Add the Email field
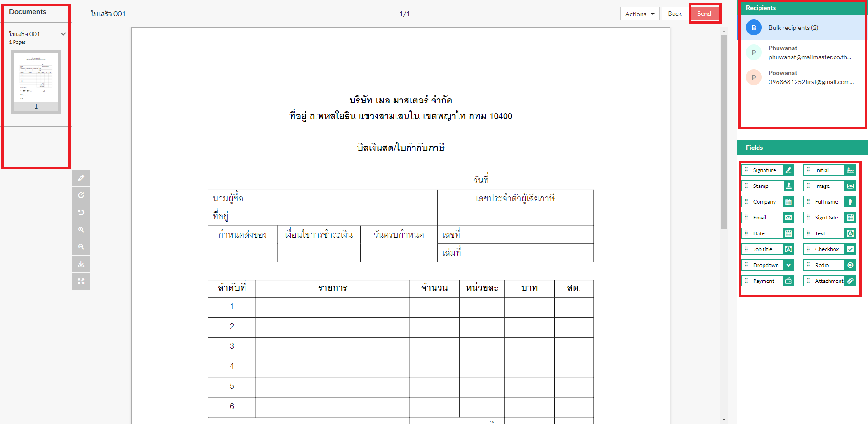 [768, 218]
